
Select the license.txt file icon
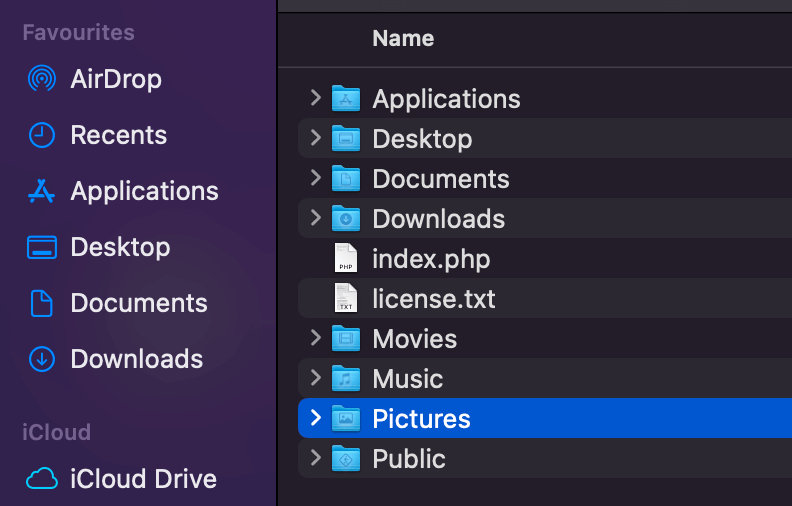(346, 298)
